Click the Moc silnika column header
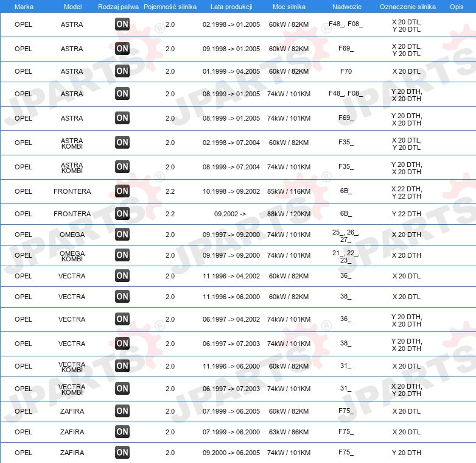The width and height of the screenshot is (476, 463). (x=289, y=7)
